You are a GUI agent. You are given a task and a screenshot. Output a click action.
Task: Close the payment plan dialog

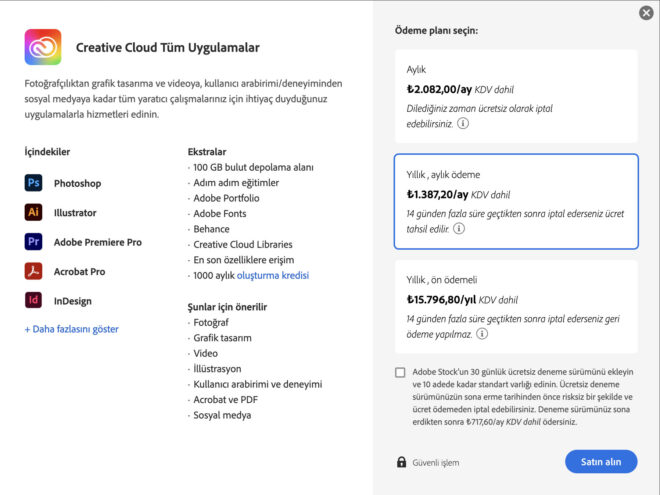click(646, 13)
